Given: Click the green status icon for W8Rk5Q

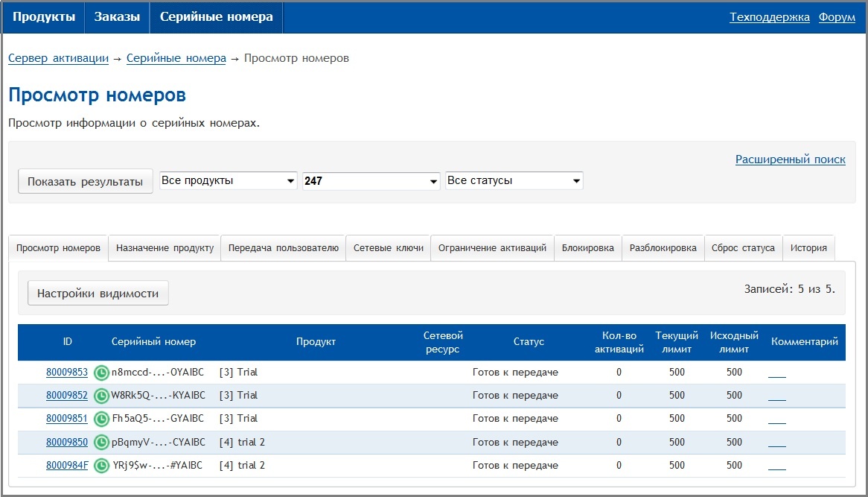Looking at the screenshot, I should click(x=101, y=396).
